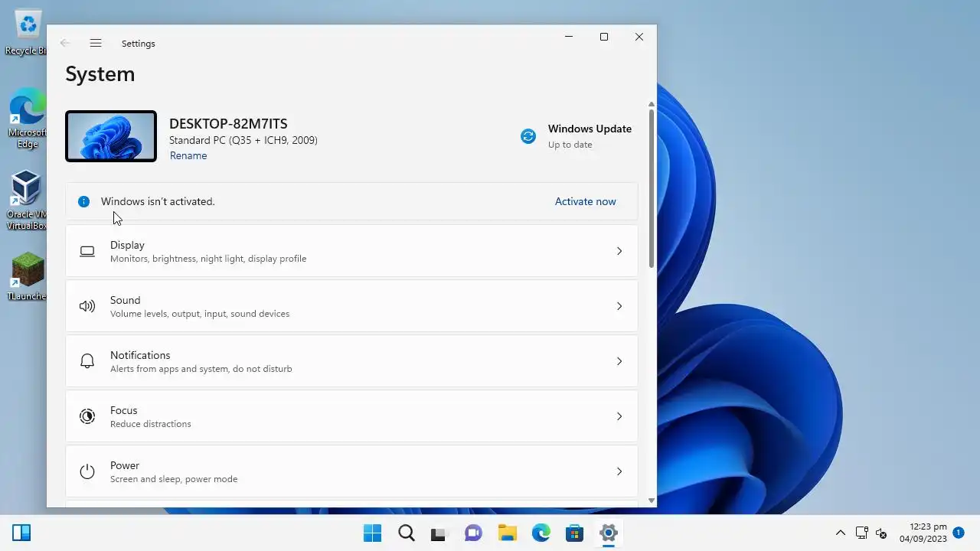This screenshot has height=551, width=980.
Task: Click the 'System' page heading
Action: [x=100, y=73]
